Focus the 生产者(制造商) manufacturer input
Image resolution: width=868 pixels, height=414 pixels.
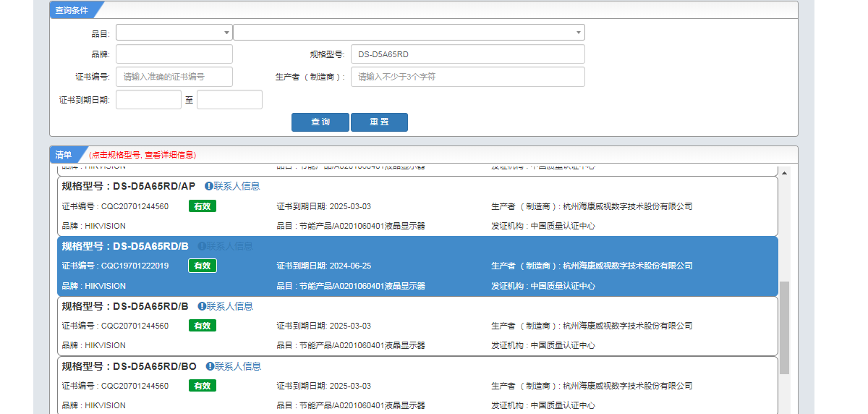pyautogui.click(x=468, y=77)
